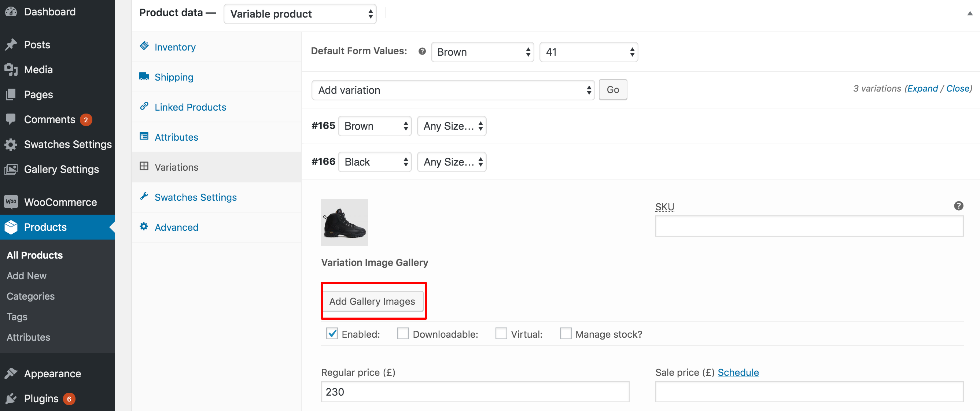This screenshot has width=980, height=411.
Task: Click the Gallery Settings images icon
Action: 11,169
